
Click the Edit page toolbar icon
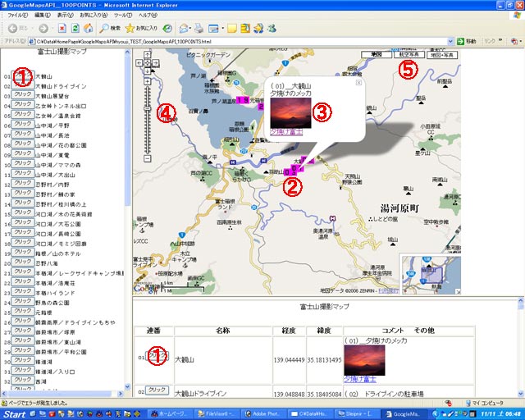(213, 29)
